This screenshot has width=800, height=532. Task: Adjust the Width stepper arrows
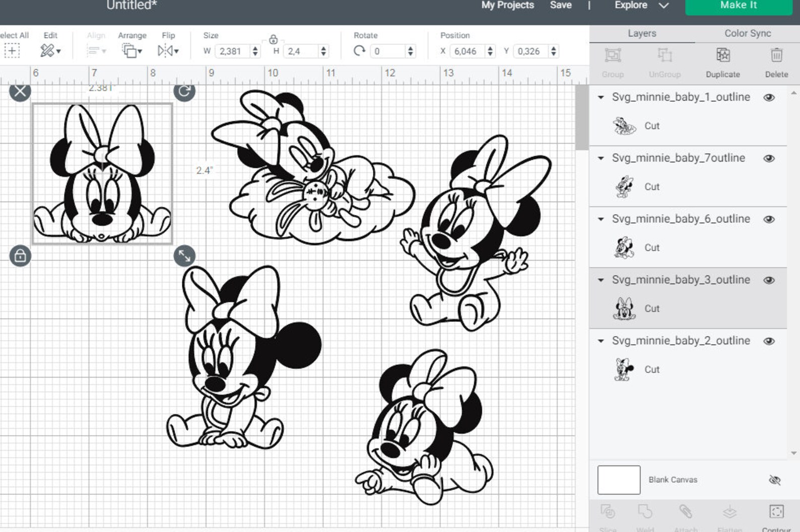[x=255, y=51]
